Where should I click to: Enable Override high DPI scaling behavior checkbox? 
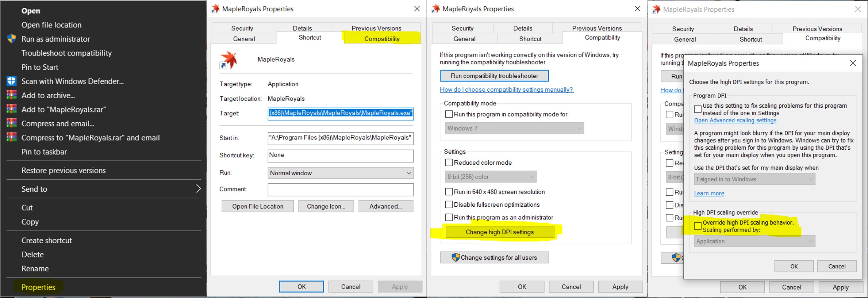click(698, 226)
